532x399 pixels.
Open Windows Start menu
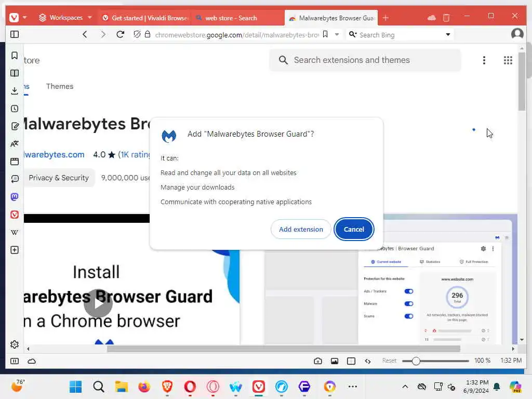(75, 387)
